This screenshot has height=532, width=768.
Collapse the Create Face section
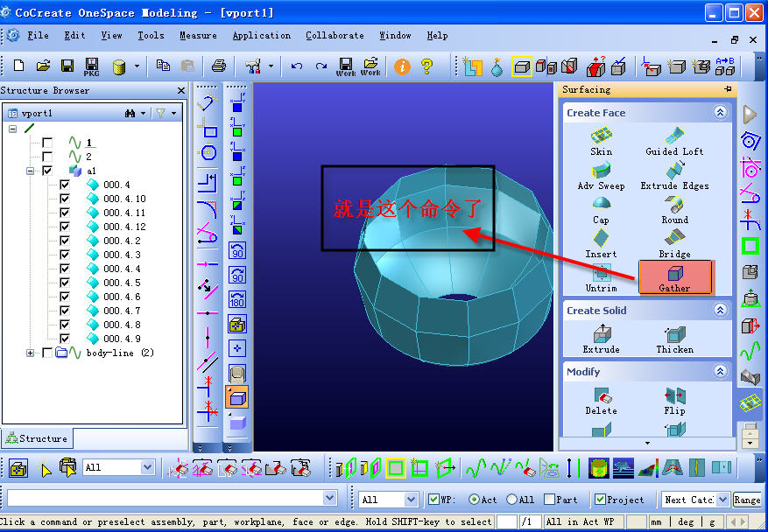coord(720,113)
